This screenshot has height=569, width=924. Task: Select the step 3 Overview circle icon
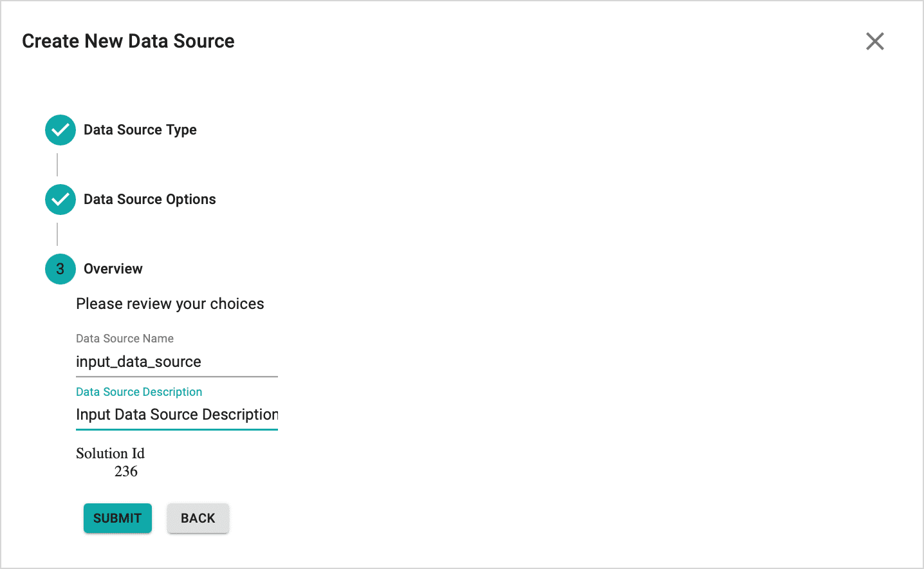60,269
